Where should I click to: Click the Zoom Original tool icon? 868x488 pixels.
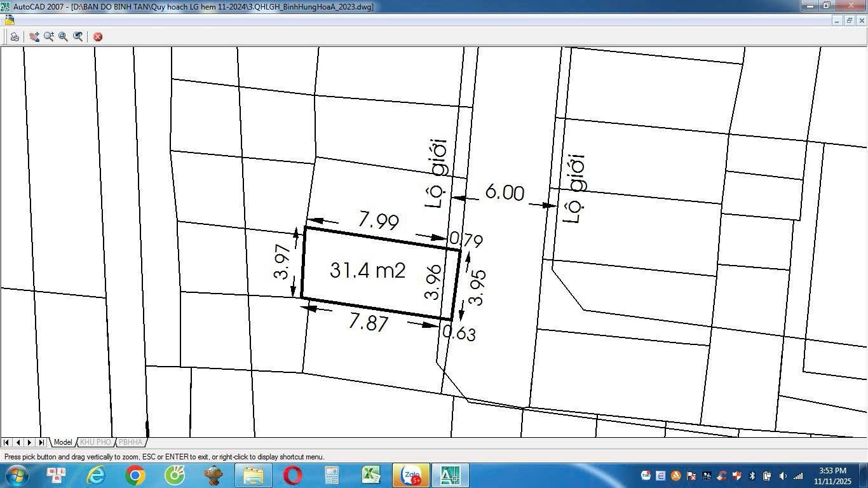pyautogui.click(x=78, y=37)
